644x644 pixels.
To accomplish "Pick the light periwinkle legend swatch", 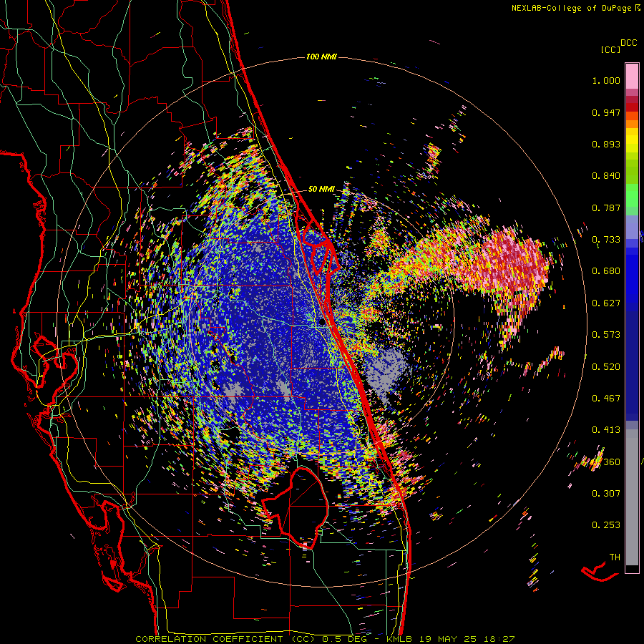I will [632, 226].
